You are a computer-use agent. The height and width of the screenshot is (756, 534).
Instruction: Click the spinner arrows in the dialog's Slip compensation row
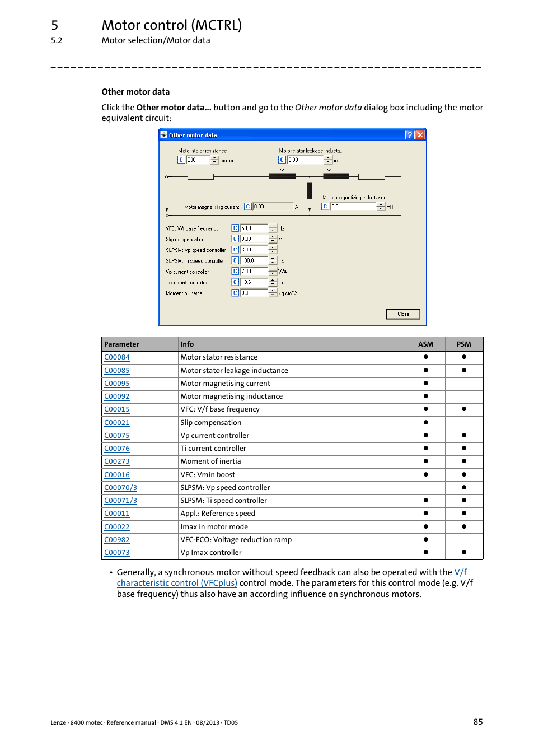(273, 239)
